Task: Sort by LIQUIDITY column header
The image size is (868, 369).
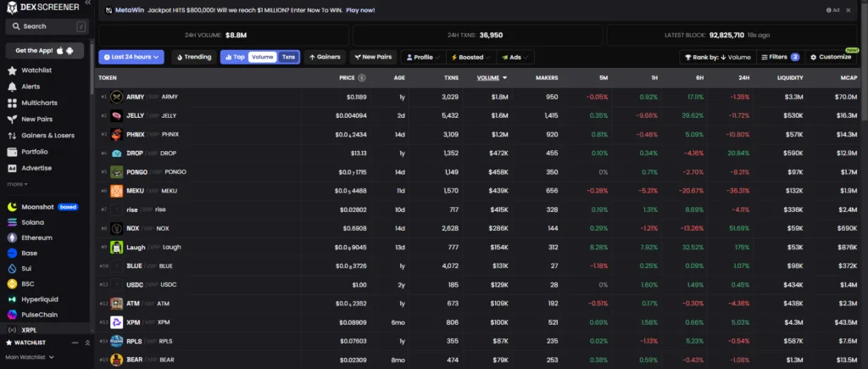Action: (x=790, y=78)
